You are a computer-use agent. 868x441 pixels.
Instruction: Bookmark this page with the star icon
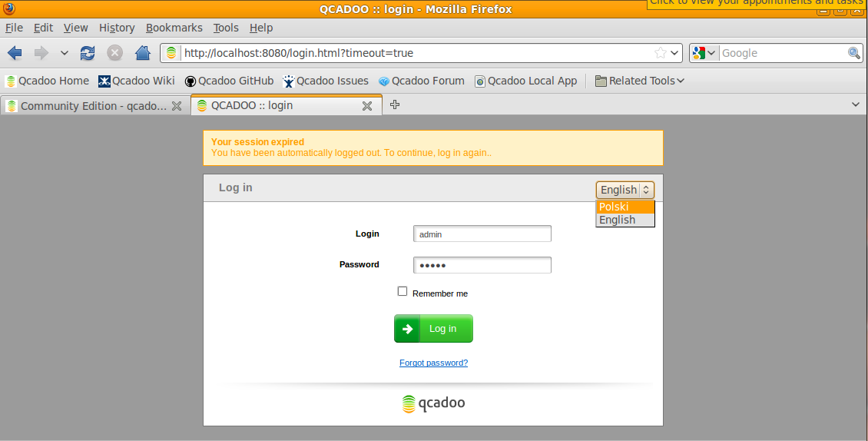pos(660,53)
